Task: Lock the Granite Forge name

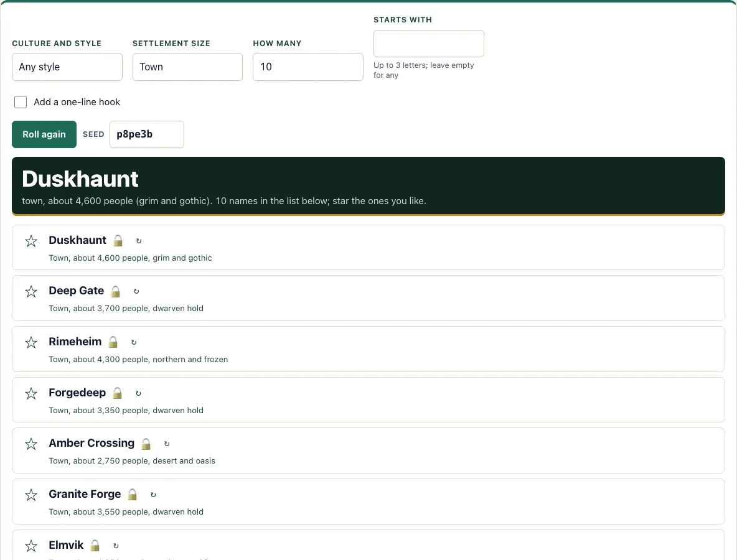Action: 133,494
